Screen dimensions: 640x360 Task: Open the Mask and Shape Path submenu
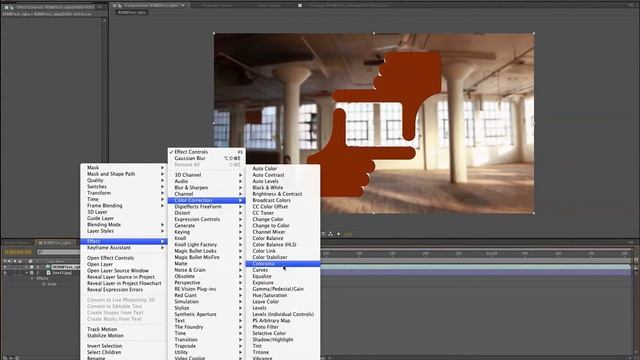(x=124, y=174)
